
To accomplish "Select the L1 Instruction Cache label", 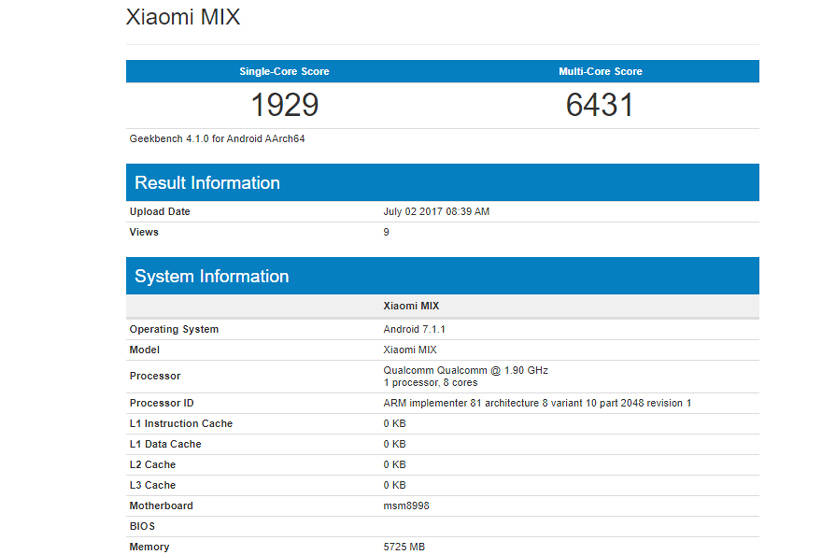I will click(x=181, y=423).
